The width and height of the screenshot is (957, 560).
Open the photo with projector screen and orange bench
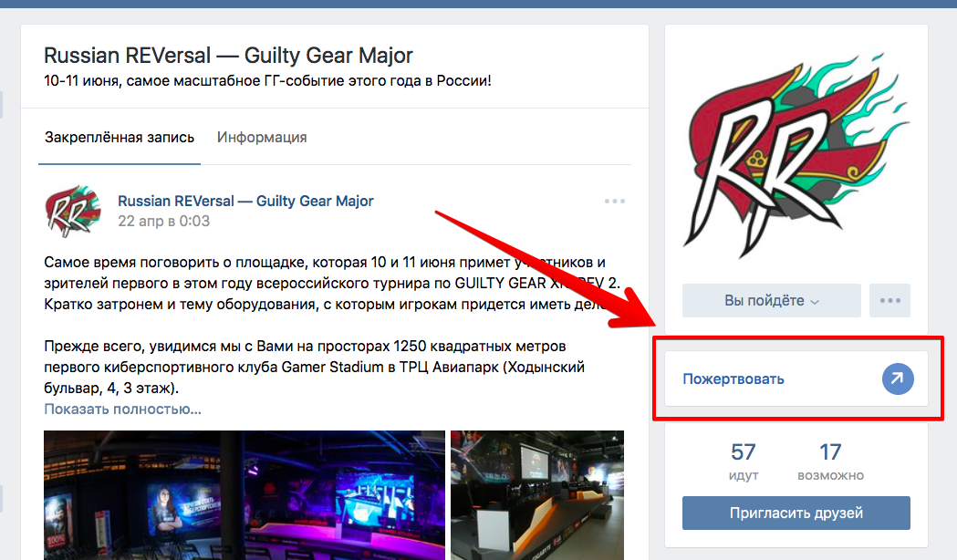[537, 495]
